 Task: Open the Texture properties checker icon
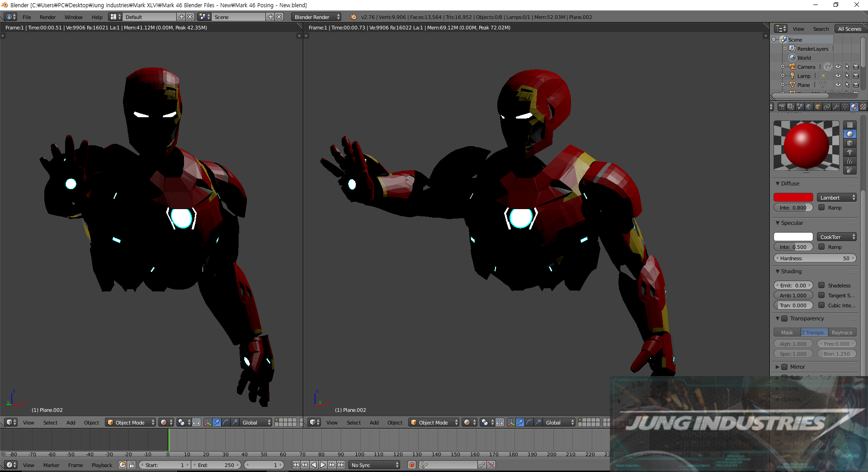(863, 107)
